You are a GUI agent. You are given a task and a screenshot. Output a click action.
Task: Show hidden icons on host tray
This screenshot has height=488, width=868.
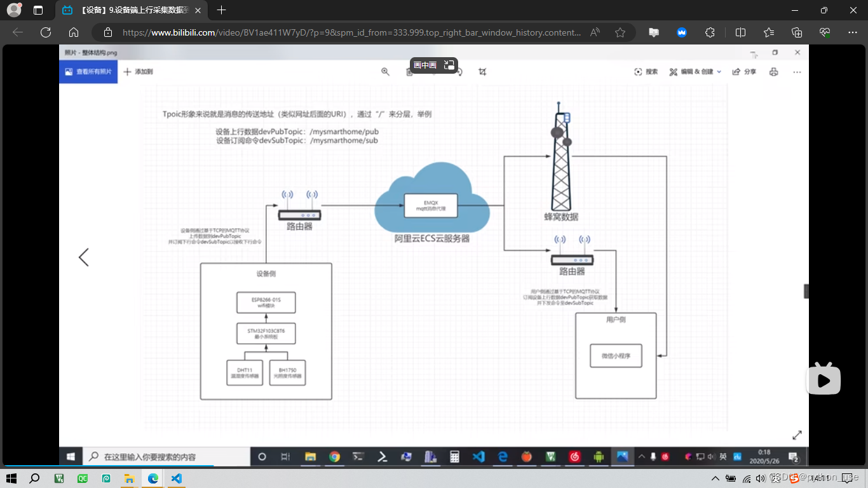pyautogui.click(x=715, y=478)
